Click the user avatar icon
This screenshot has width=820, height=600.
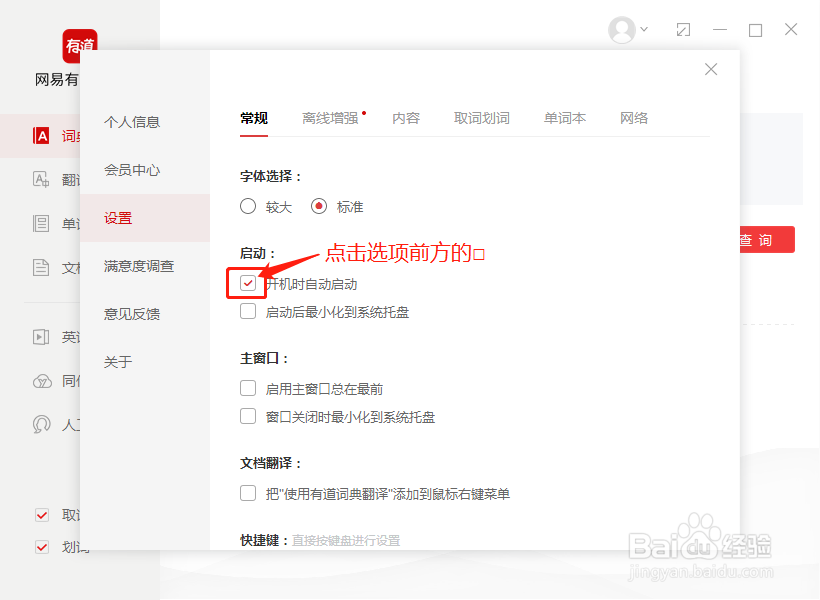click(x=622, y=30)
